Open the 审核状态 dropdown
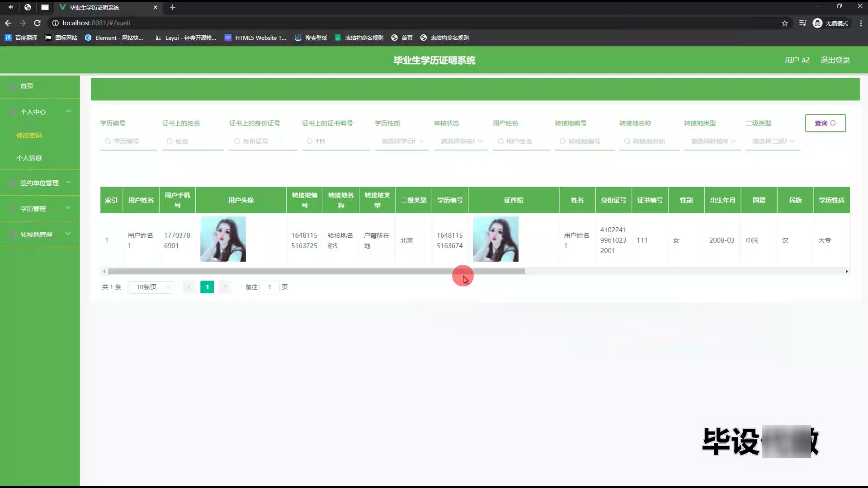This screenshot has width=868, height=488. pos(461,141)
